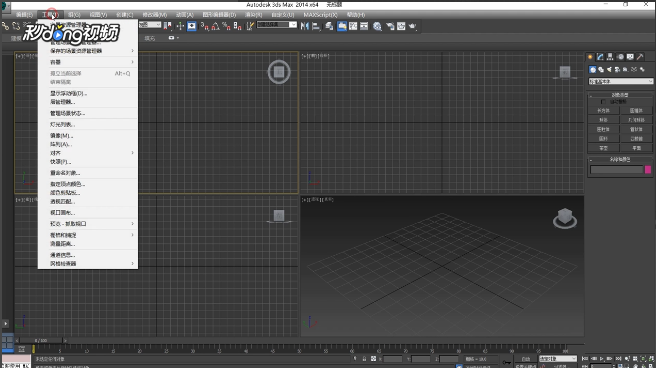Switch to the Hierarchy panel tab

tap(610, 56)
